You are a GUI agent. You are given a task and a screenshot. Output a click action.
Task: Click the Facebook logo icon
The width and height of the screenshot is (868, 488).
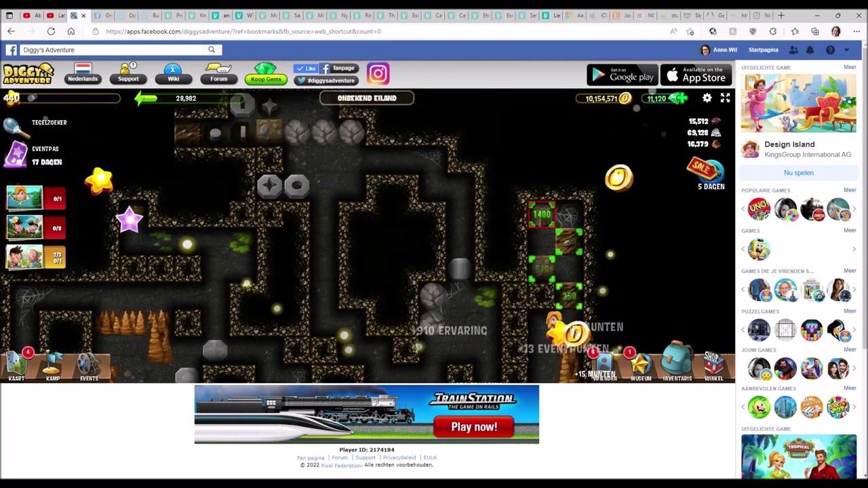pyautogui.click(x=12, y=49)
